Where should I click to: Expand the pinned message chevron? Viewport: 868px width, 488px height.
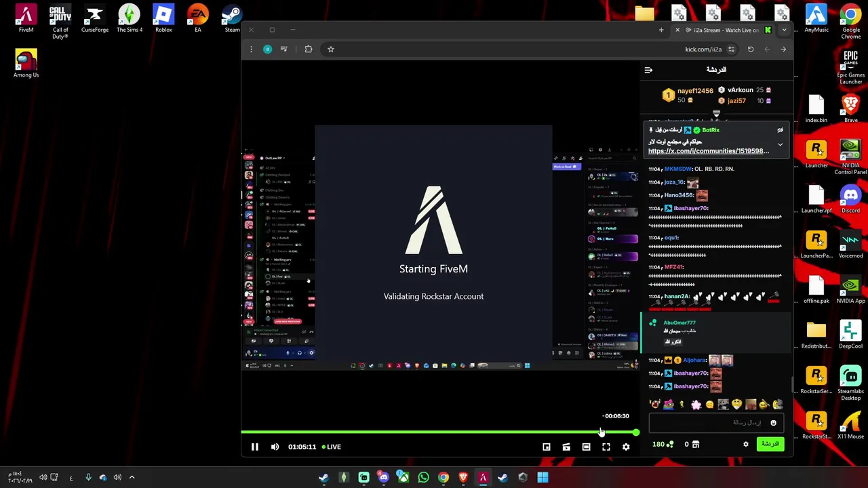click(x=780, y=144)
